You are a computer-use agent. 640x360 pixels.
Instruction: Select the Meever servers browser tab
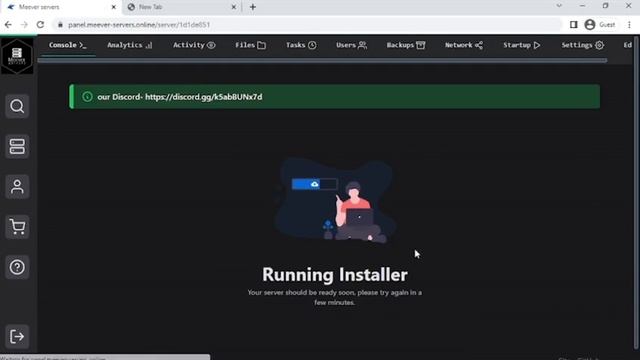(61, 7)
